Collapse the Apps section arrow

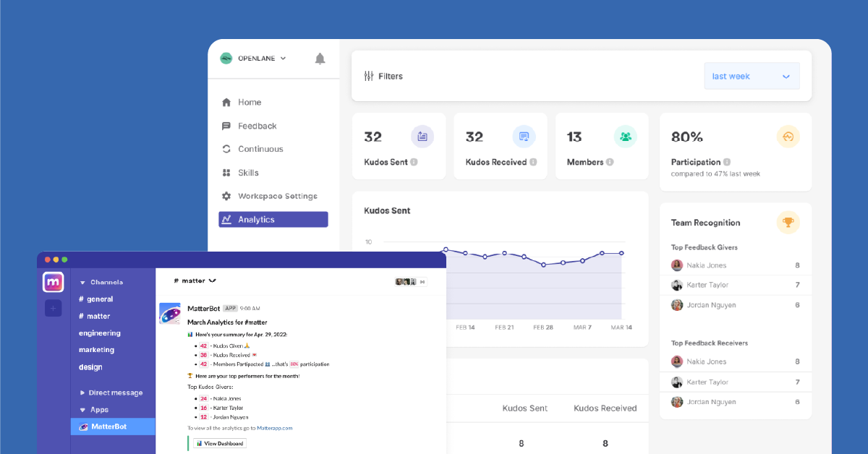click(83, 410)
